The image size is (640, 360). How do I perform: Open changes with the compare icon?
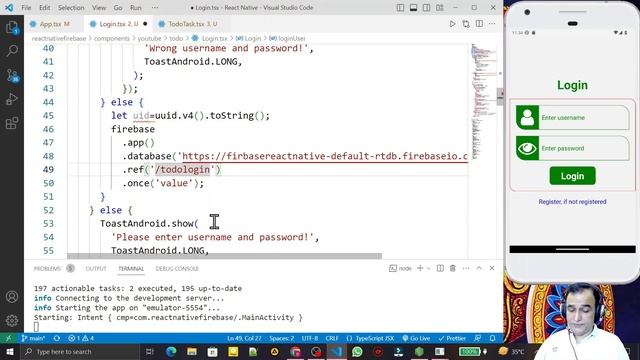pos(466,24)
